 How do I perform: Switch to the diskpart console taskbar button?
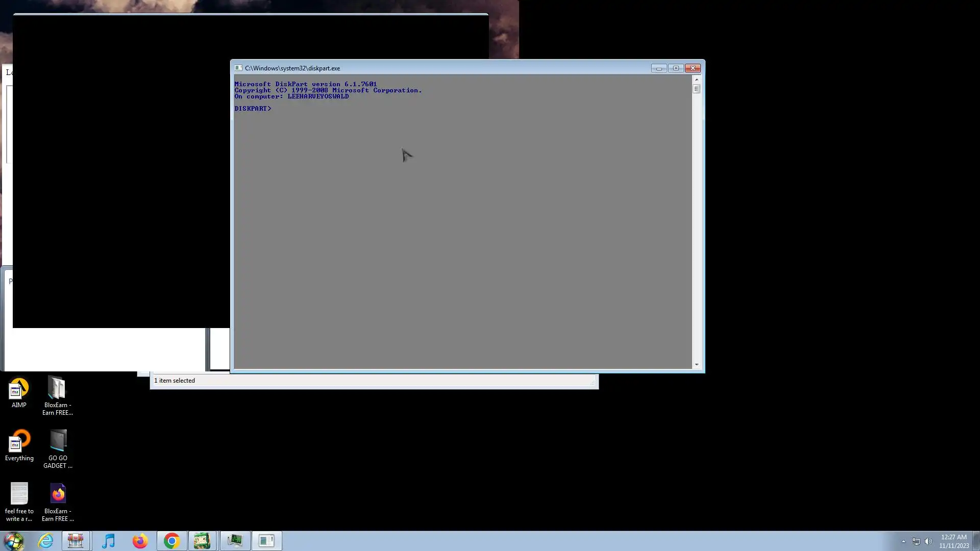tap(266, 541)
